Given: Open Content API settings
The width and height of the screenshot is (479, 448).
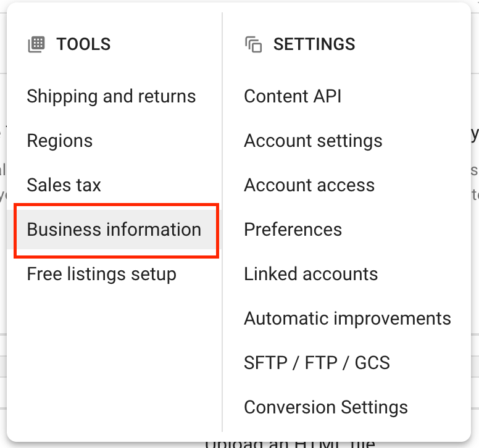Looking at the screenshot, I should 293,96.
